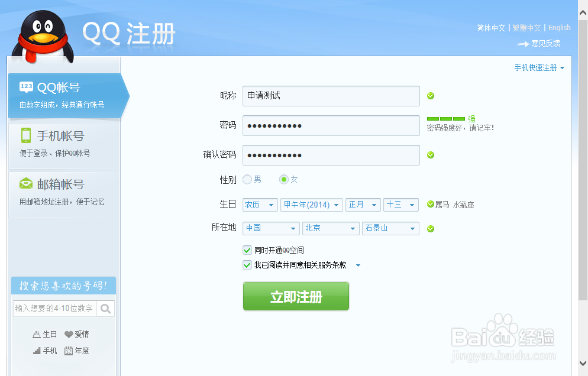The width and height of the screenshot is (588, 376).
Task: Open the 农历 calendar type dropdown
Action: coord(260,205)
